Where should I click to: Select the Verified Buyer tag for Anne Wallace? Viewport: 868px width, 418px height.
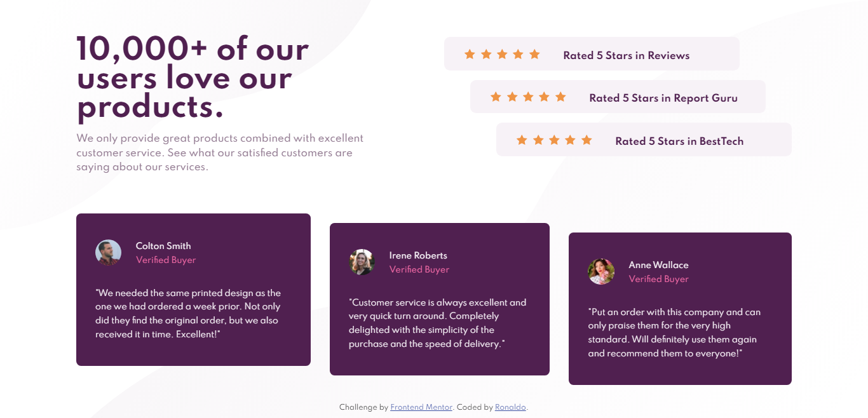click(x=659, y=279)
